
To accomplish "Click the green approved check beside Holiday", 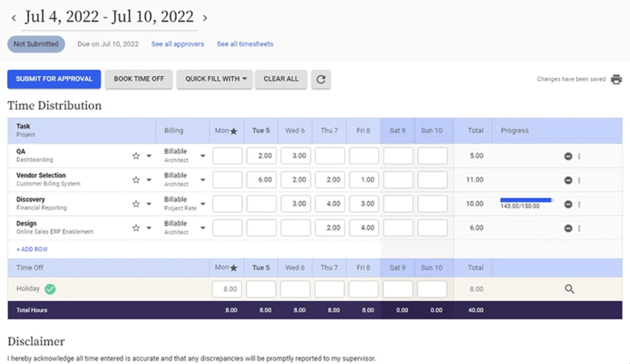I will [50, 289].
